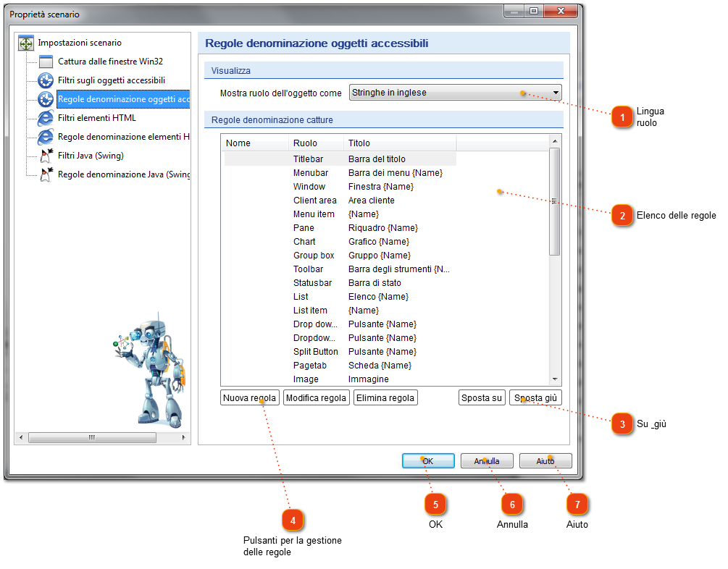Select Filtri elementi HTML tree entry

point(97,118)
